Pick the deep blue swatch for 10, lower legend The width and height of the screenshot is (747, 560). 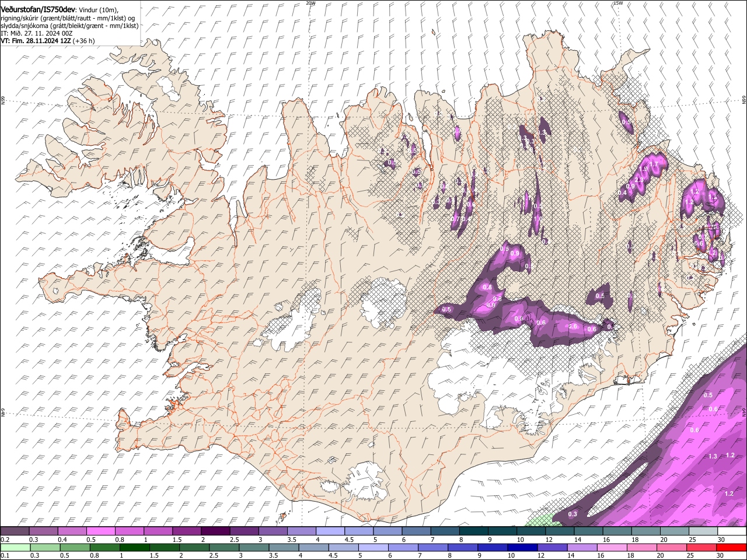pyautogui.click(x=522, y=547)
